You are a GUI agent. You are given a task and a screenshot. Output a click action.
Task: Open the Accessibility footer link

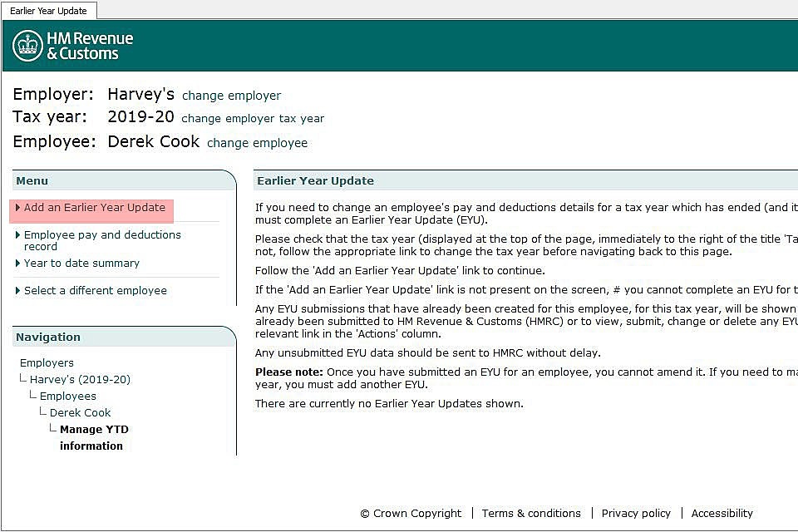coord(722,513)
